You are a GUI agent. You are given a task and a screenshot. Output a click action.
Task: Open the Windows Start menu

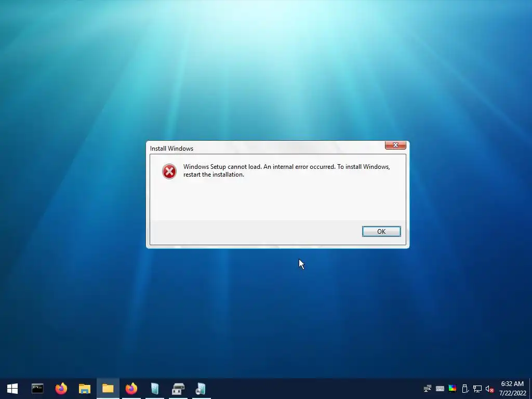coord(12,389)
